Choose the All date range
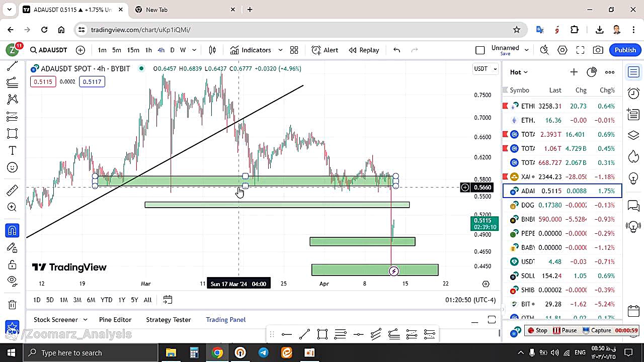644x362 pixels. (x=147, y=300)
